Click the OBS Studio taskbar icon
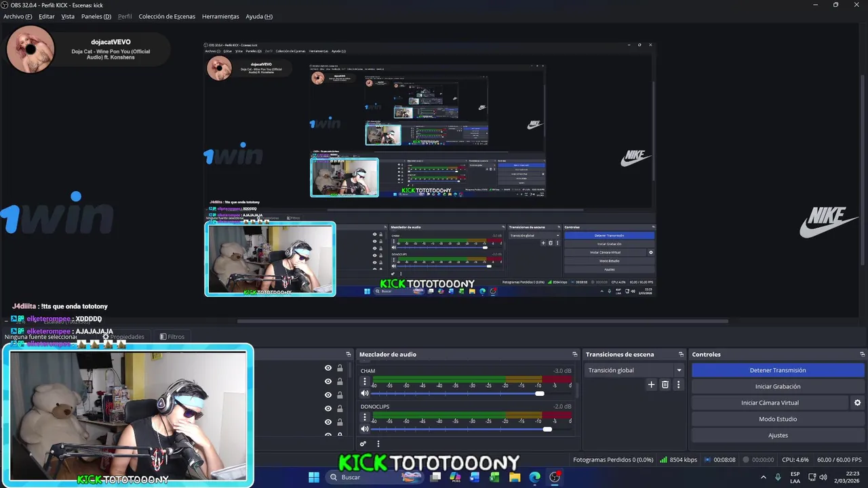868x488 pixels. click(x=555, y=477)
